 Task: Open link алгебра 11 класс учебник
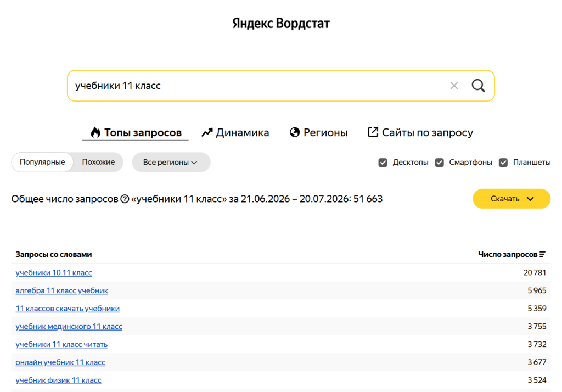(x=61, y=290)
